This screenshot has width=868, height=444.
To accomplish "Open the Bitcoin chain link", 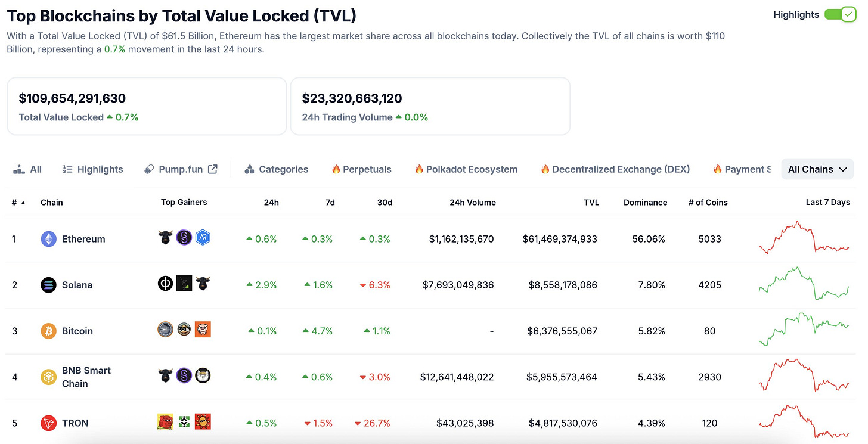I will (x=77, y=331).
